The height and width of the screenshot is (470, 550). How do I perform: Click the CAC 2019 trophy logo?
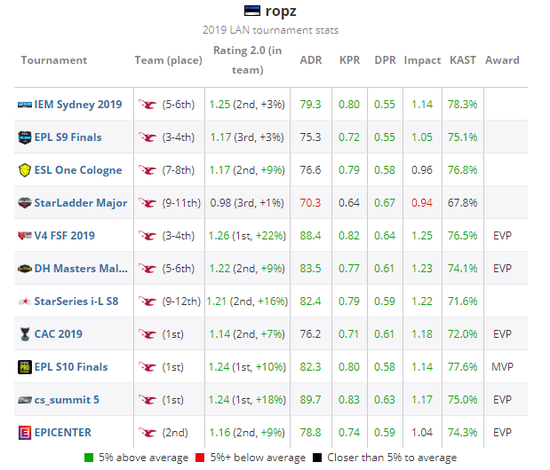(25, 334)
